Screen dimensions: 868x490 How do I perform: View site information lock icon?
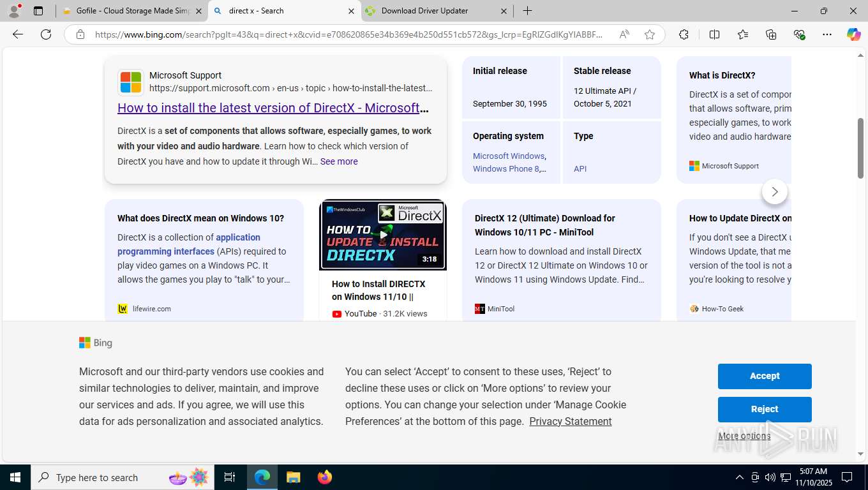point(80,34)
